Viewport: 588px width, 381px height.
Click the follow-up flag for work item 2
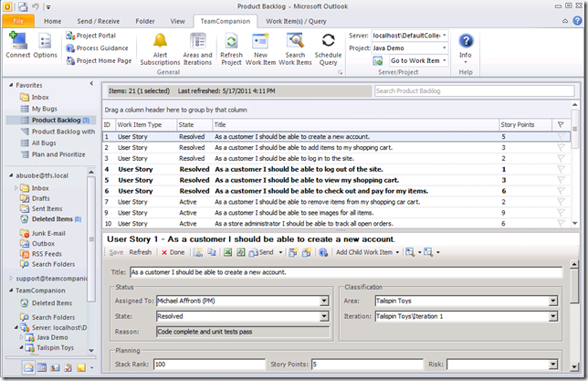[x=561, y=147]
